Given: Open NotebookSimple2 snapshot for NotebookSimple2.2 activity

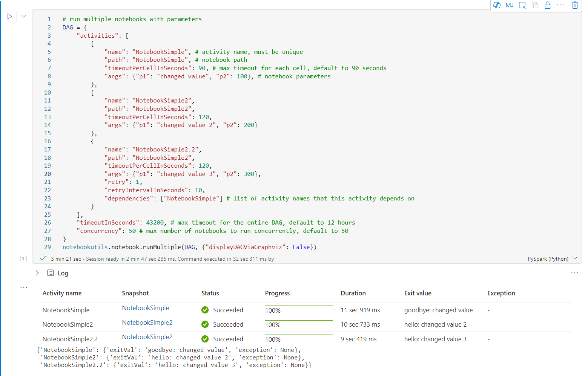Looking at the screenshot, I should click(147, 337).
